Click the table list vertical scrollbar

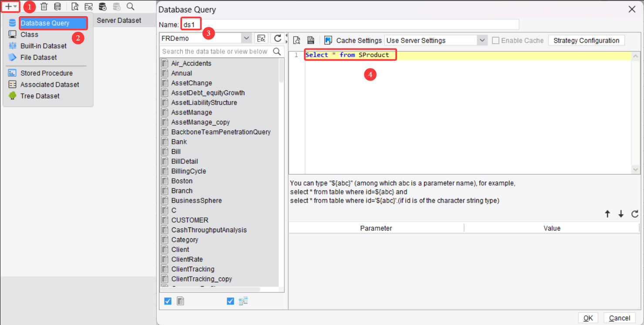pyautogui.click(x=281, y=71)
